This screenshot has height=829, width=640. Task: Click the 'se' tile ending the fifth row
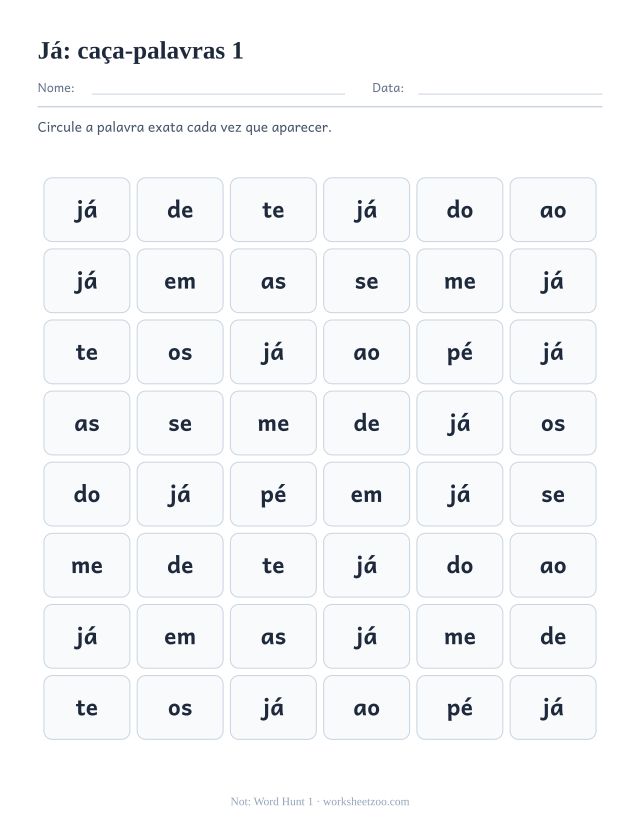pyautogui.click(x=553, y=494)
